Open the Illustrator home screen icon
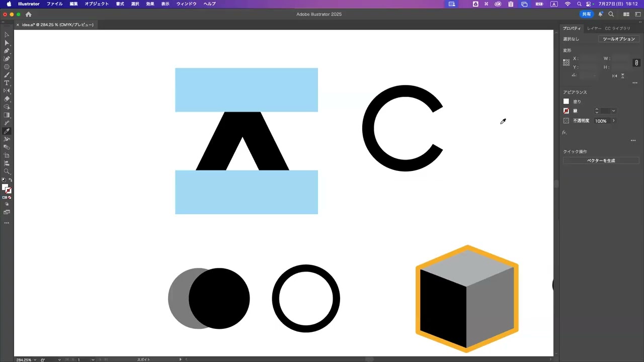Viewport: 644px width, 362px height. (28, 15)
